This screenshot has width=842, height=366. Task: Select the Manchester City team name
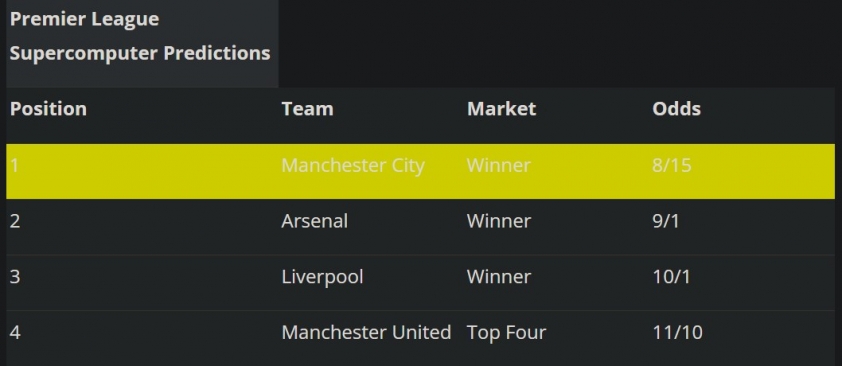353,165
